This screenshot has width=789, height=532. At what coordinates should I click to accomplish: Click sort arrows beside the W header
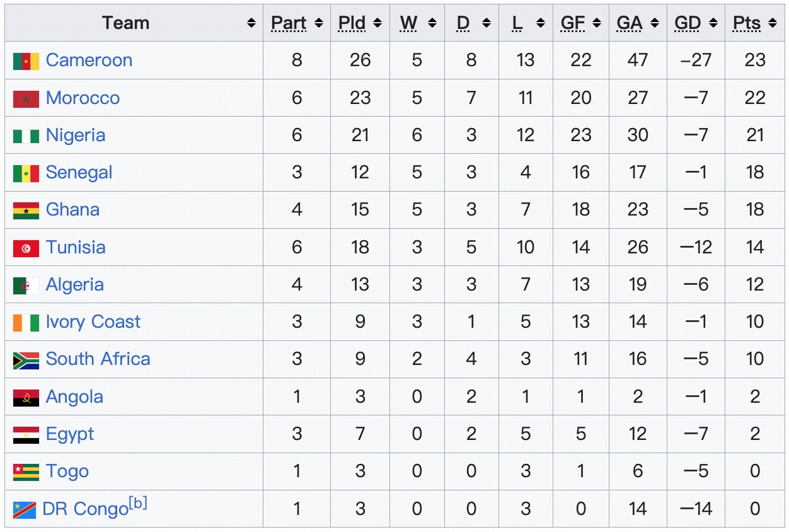[x=432, y=23]
